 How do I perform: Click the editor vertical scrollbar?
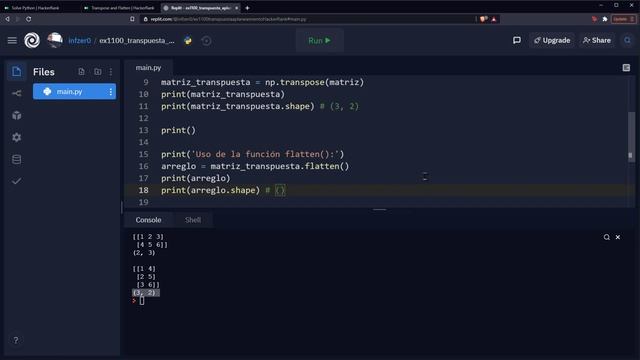[631, 137]
